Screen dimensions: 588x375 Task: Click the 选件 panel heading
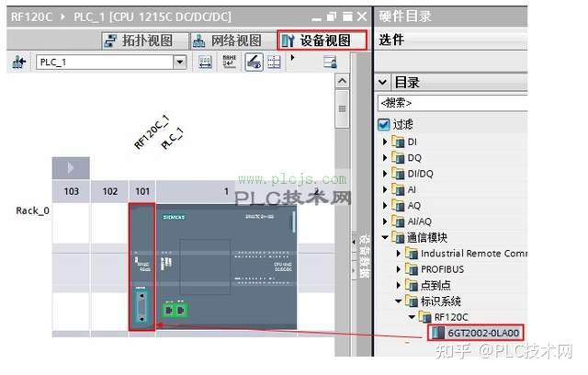[391, 40]
